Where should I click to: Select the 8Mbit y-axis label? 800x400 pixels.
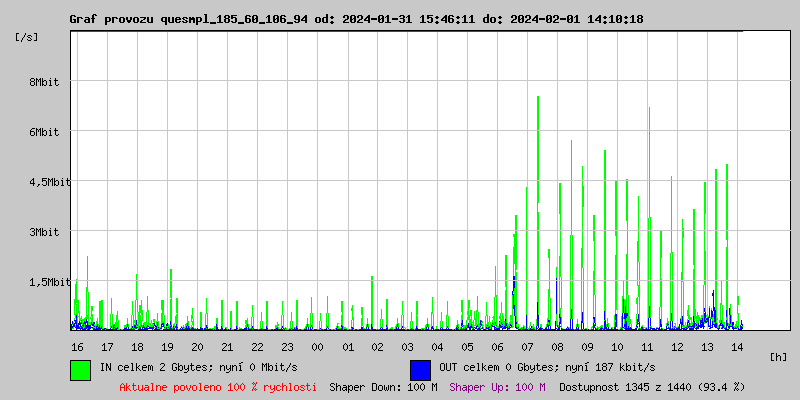click(x=45, y=82)
